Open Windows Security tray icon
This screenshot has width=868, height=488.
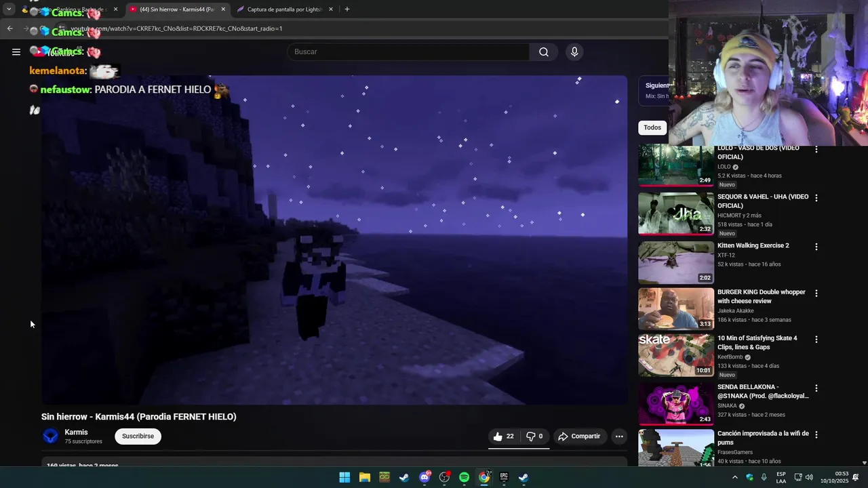click(749, 477)
